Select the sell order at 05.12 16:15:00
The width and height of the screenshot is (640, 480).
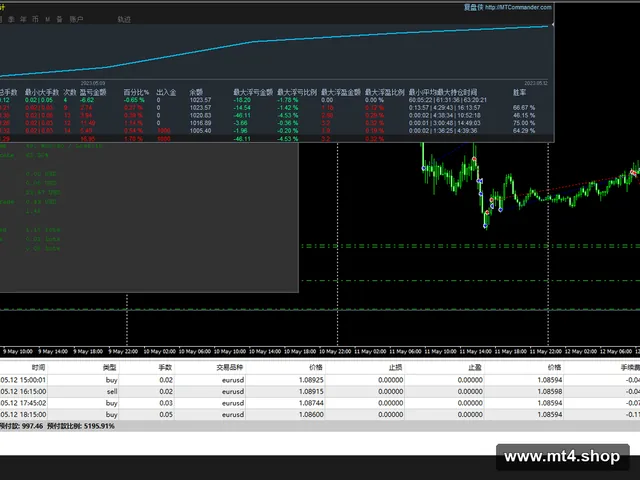coord(320,391)
